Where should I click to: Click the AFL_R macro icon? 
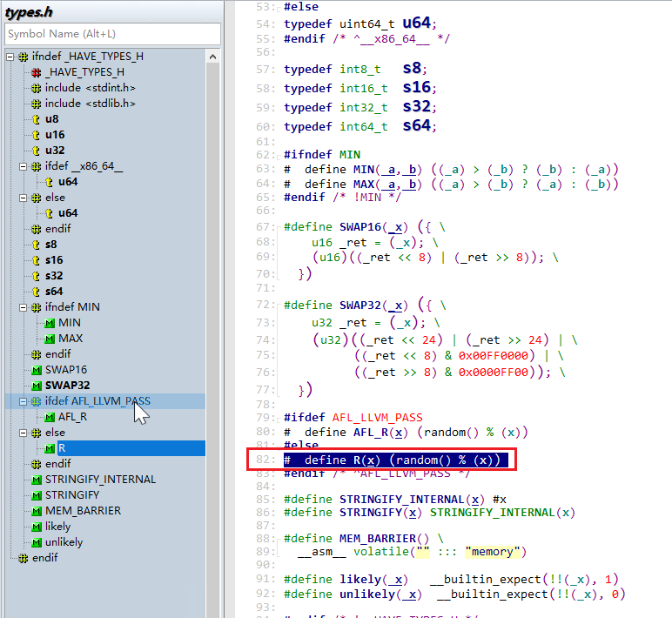tap(50, 417)
